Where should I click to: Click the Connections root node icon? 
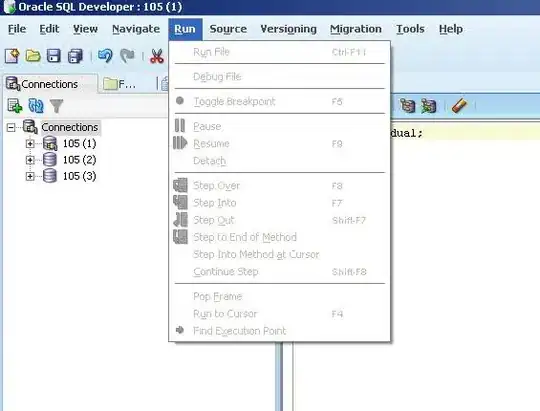pyautogui.click(x=30, y=127)
